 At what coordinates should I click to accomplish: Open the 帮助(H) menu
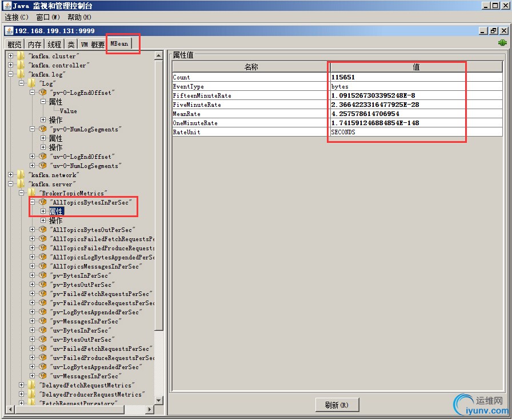[x=79, y=17]
